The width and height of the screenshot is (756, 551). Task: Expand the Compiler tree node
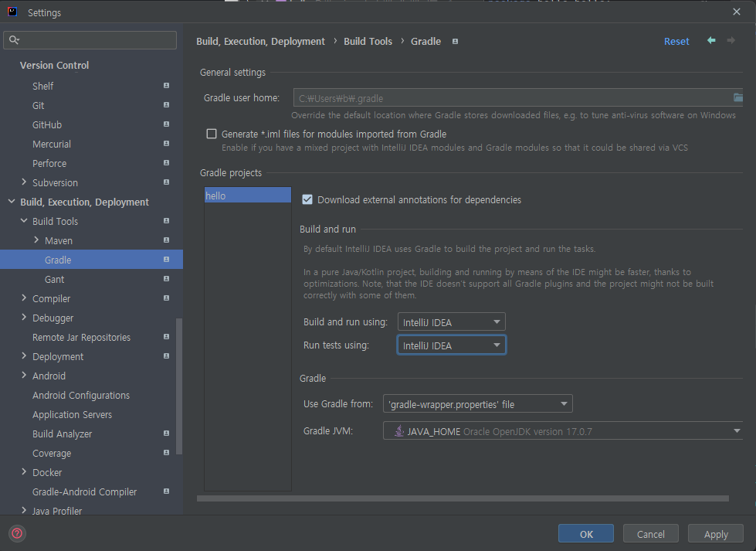(x=24, y=298)
